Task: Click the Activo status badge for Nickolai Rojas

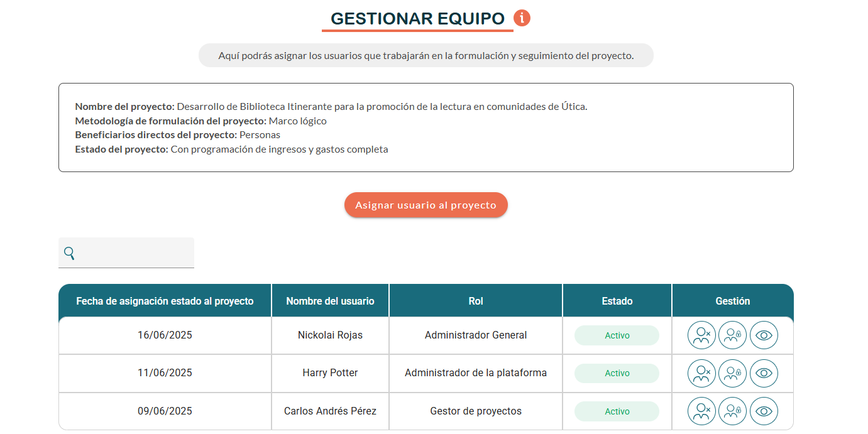Action: tap(617, 335)
